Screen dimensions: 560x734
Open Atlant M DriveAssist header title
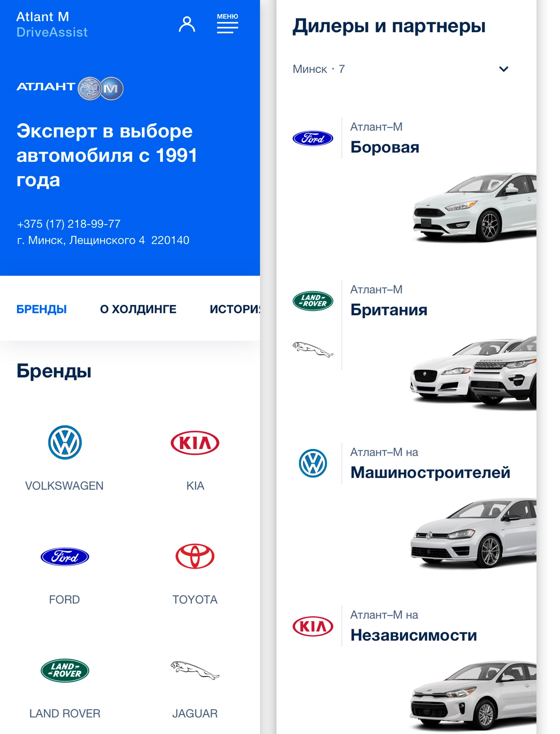52,24
